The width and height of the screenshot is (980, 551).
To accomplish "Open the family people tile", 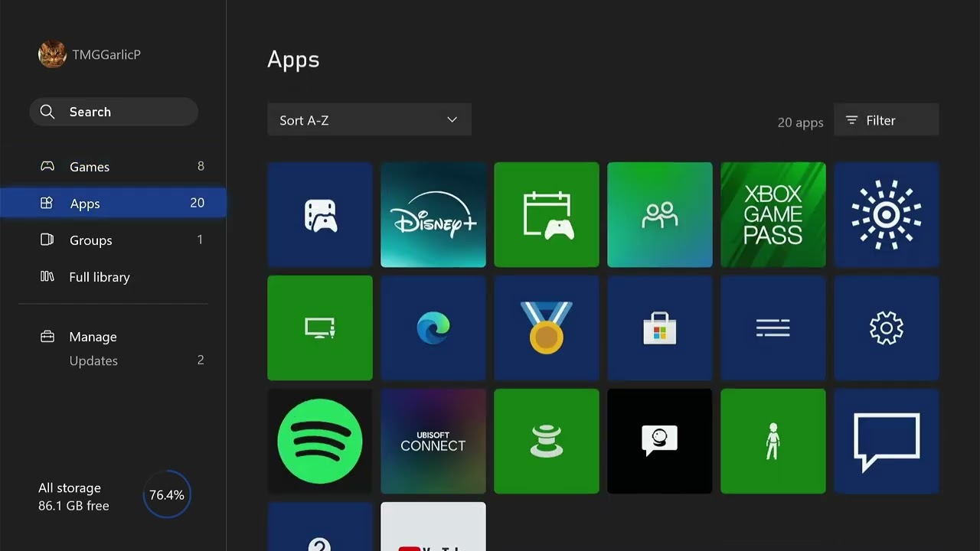I will [x=660, y=215].
